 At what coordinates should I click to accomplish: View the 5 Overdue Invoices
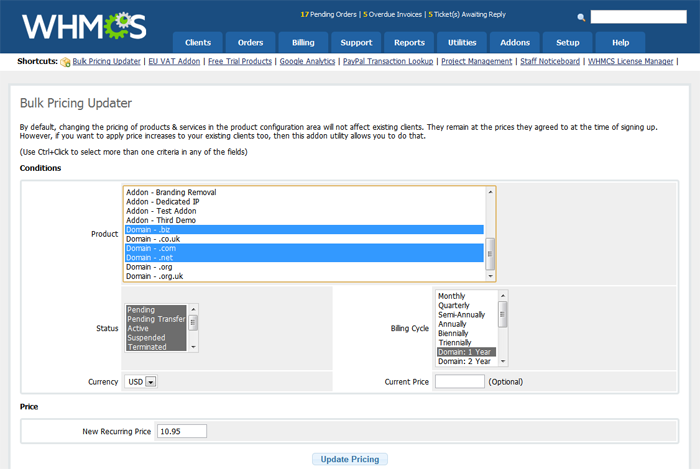click(x=392, y=14)
